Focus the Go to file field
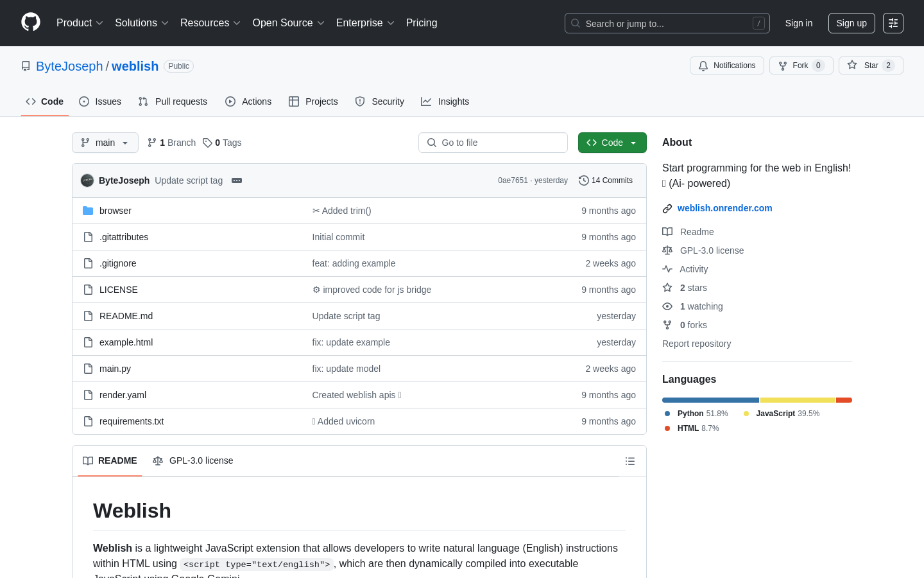The image size is (924, 578). click(x=493, y=143)
